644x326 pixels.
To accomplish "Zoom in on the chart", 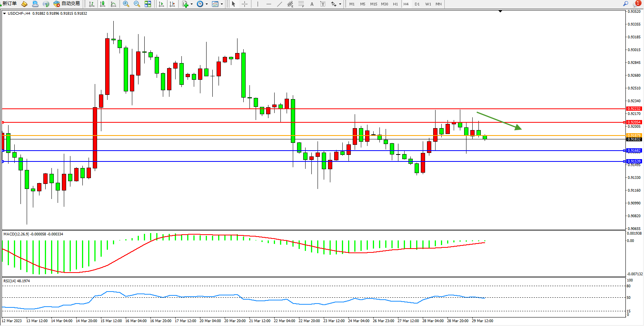I will click(126, 4).
